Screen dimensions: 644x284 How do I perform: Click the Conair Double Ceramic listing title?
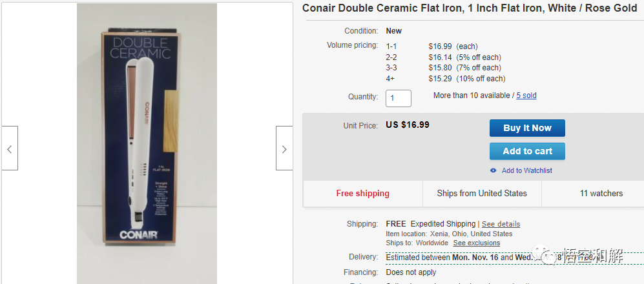pos(470,8)
